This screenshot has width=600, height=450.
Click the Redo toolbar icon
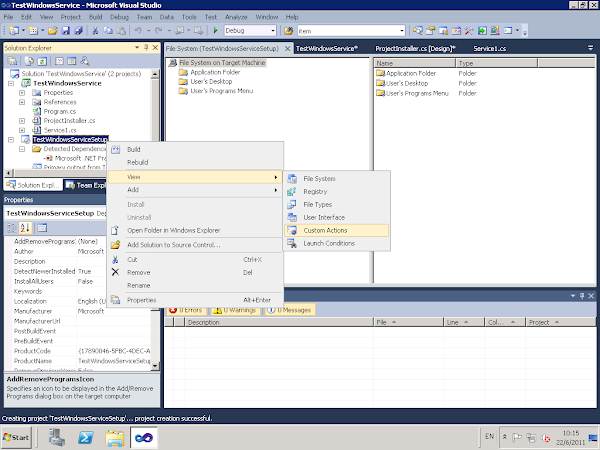[158, 31]
